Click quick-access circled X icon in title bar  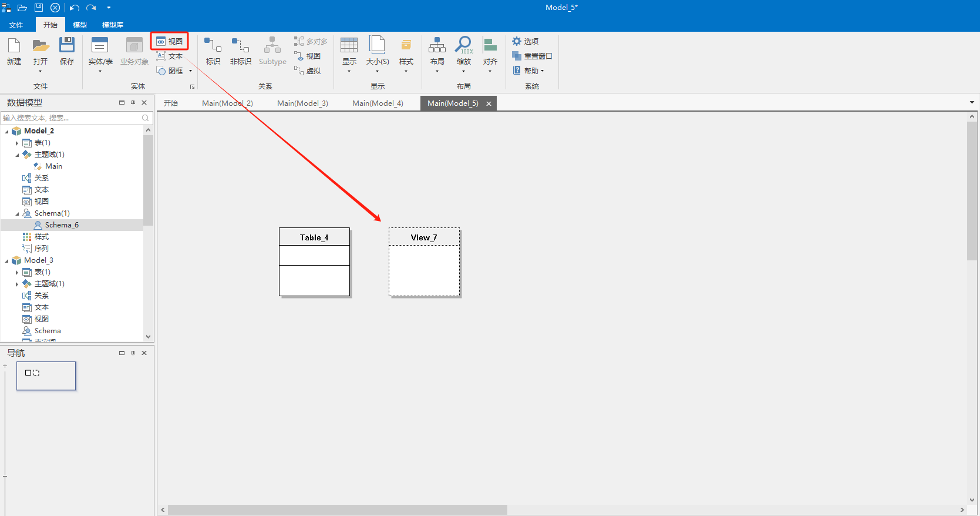tap(55, 8)
